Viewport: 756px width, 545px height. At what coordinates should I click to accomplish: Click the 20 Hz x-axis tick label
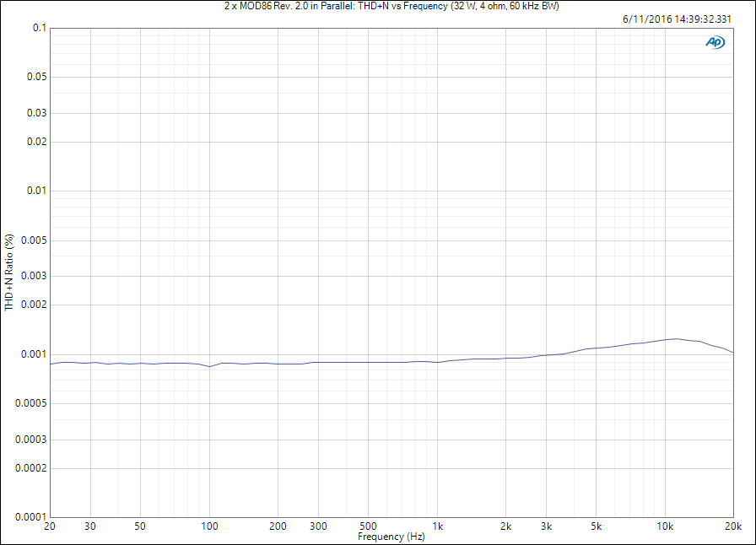50,526
